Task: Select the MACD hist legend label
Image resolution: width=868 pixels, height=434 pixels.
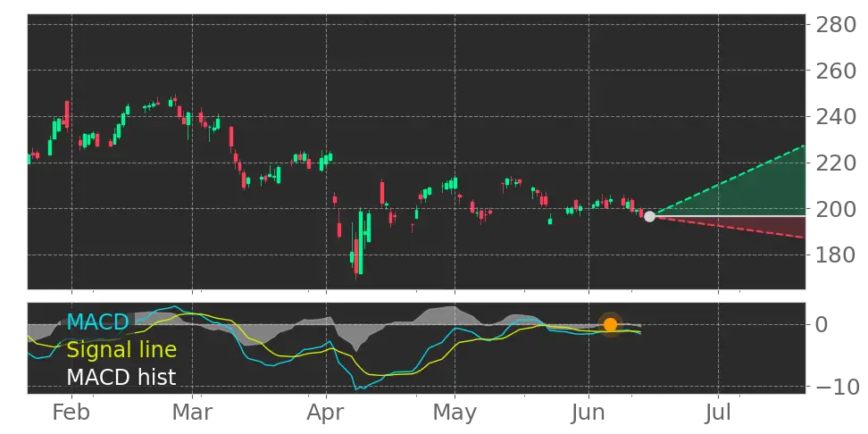Action: point(121,378)
